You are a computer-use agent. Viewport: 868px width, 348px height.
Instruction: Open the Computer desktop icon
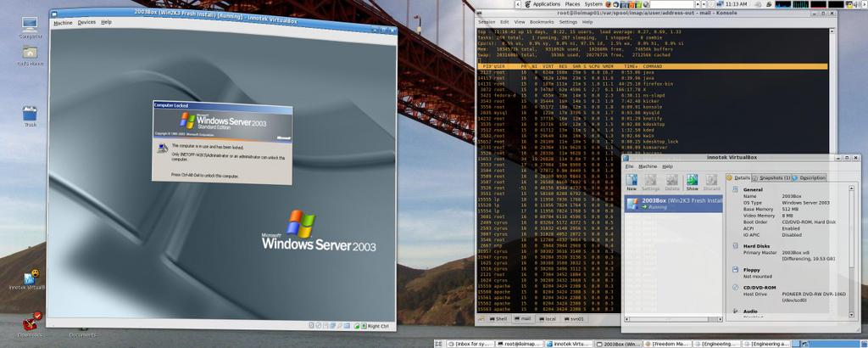(30, 27)
